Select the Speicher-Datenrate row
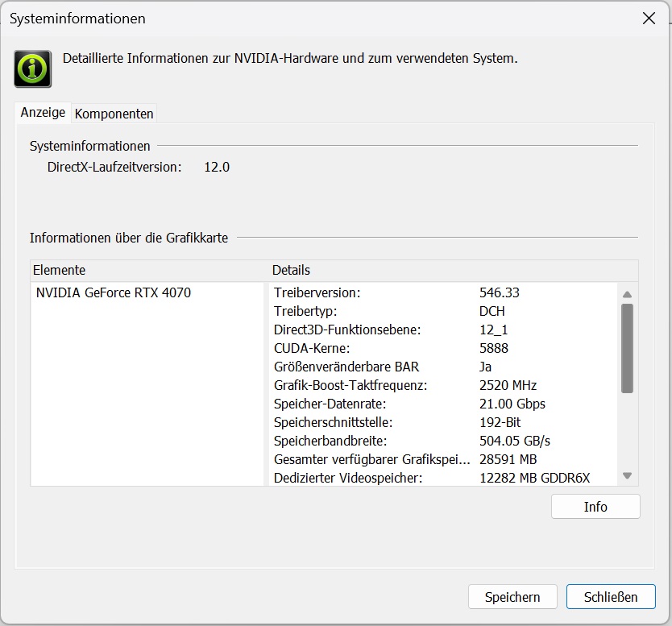Viewport: 672px width, 626px height. click(330, 404)
